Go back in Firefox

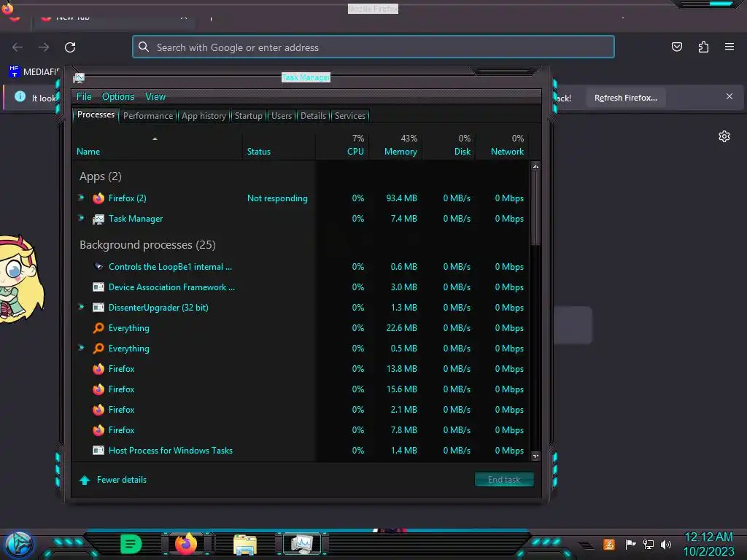coord(18,47)
